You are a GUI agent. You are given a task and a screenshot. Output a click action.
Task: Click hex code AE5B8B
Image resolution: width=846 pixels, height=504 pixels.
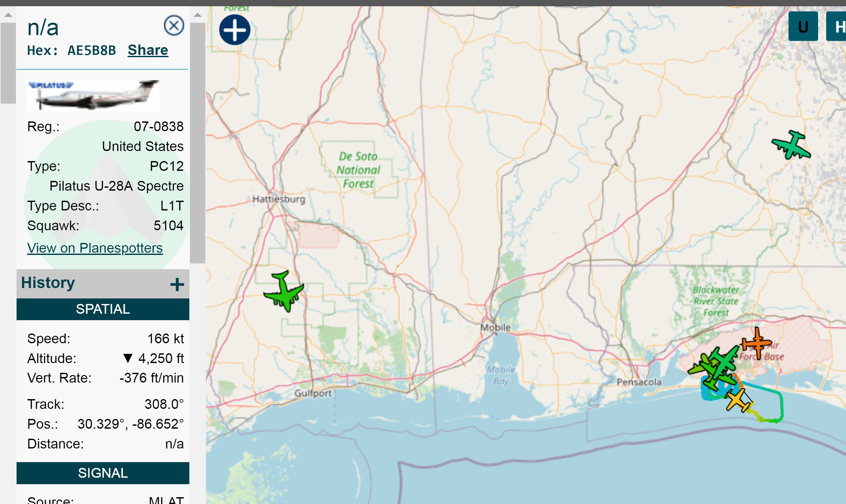click(x=92, y=50)
